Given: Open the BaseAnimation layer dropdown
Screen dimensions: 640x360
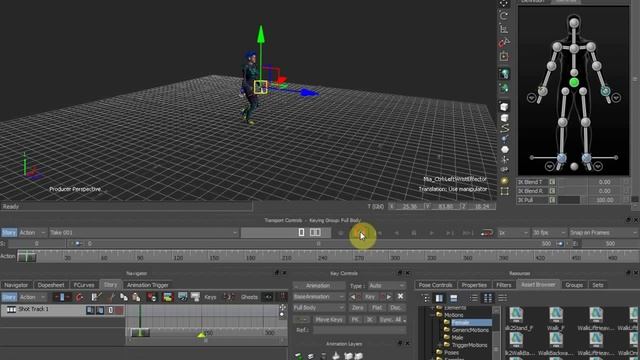Looking at the screenshot, I should pos(319,297).
